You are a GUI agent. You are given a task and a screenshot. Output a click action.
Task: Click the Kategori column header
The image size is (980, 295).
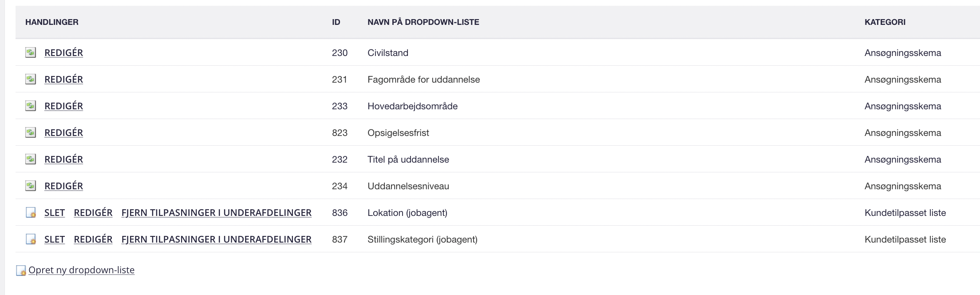tap(885, 22)
